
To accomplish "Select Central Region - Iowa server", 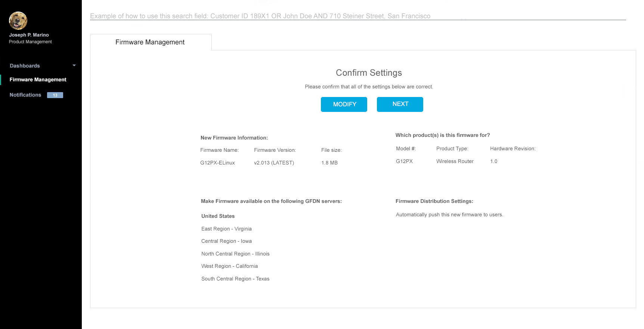I will click(x=226, y=241).
